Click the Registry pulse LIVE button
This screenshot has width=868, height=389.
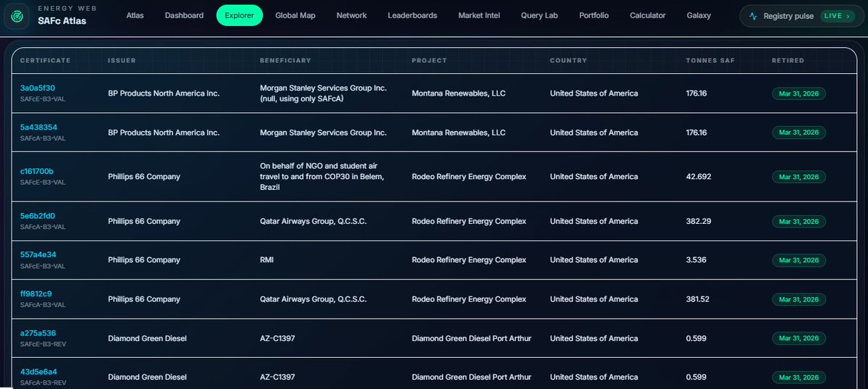pyautogui.click(x=801, y=16)
